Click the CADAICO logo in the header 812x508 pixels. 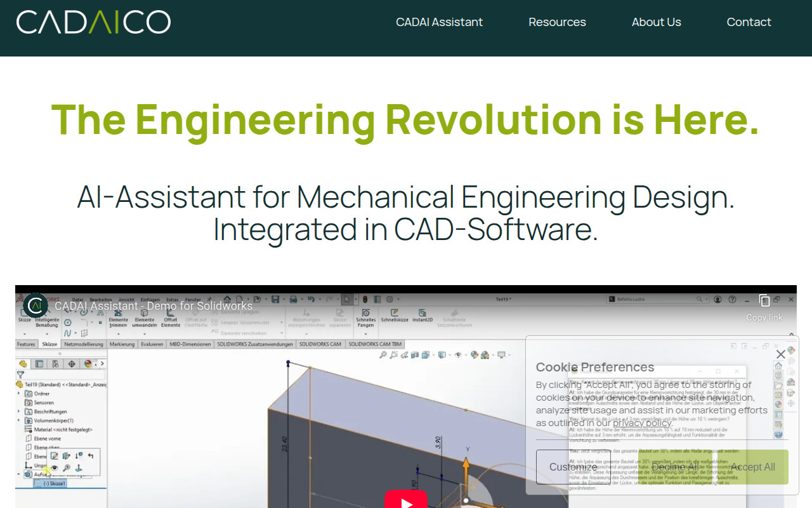coord(93,22)
